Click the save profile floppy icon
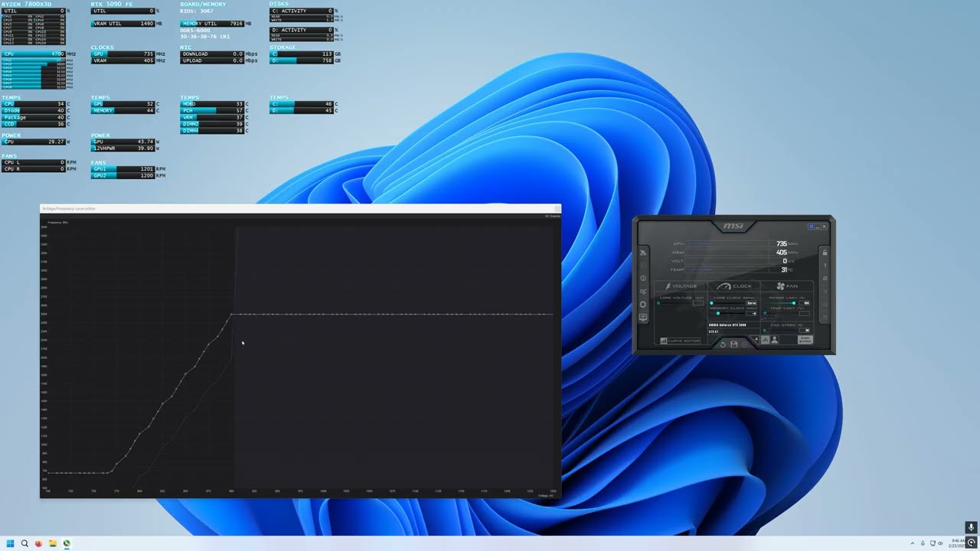Viewport: 980px width, 551px height. (x=733, y=344)
